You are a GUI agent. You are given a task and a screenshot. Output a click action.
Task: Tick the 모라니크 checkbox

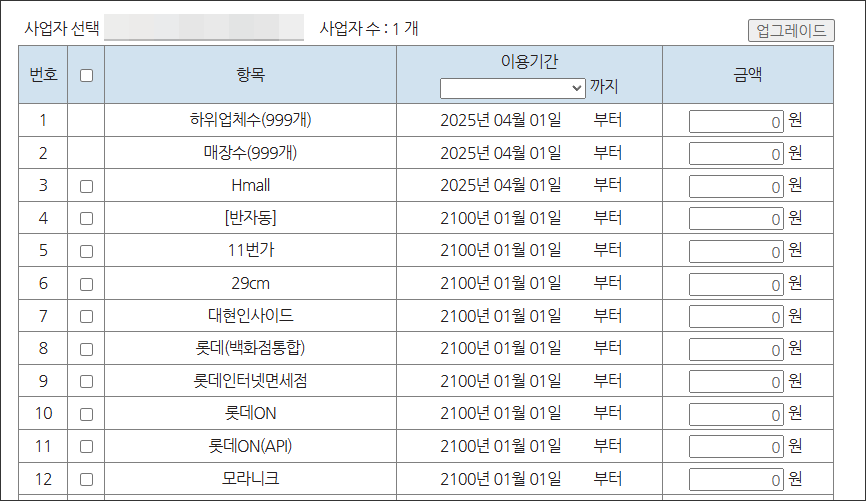coord(86,479)
